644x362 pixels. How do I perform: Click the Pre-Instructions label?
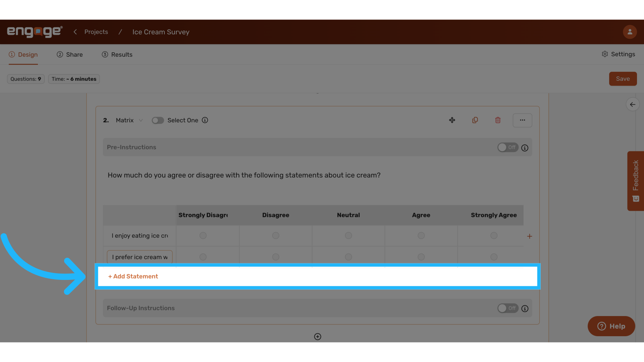(x=131, y=147)
